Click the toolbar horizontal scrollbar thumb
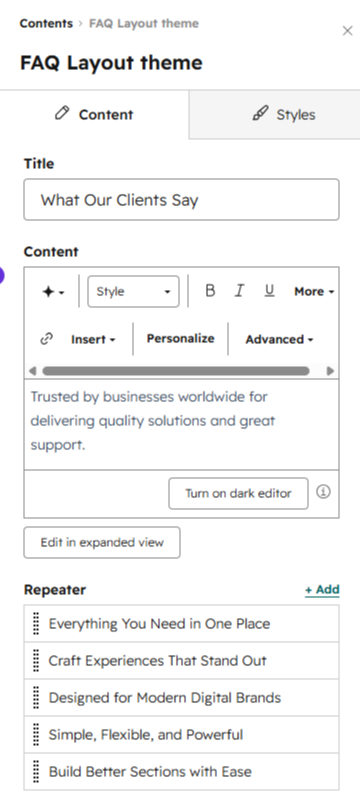 [x=176, y=371]
